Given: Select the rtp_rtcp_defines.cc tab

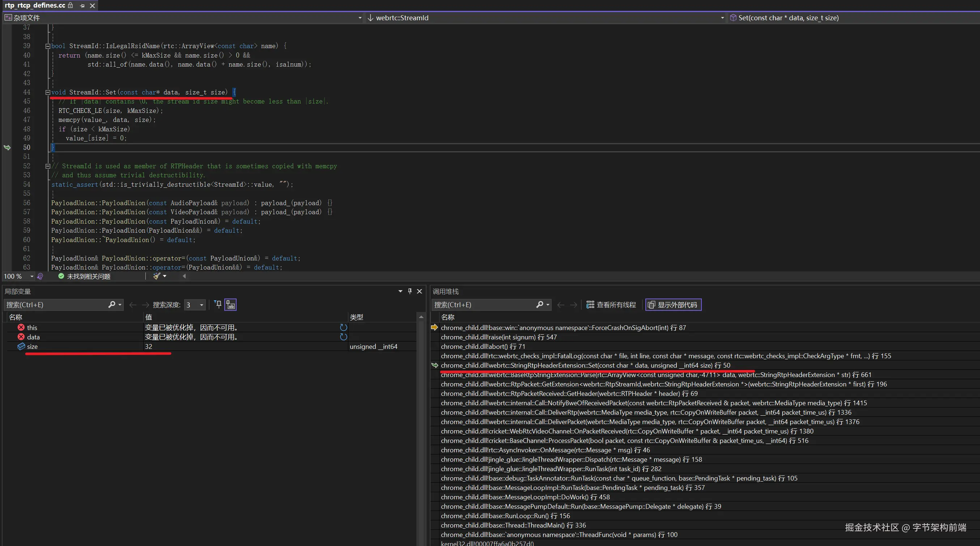Looking at the screenshot, I should pyautogui.click(x=35, y=5).
